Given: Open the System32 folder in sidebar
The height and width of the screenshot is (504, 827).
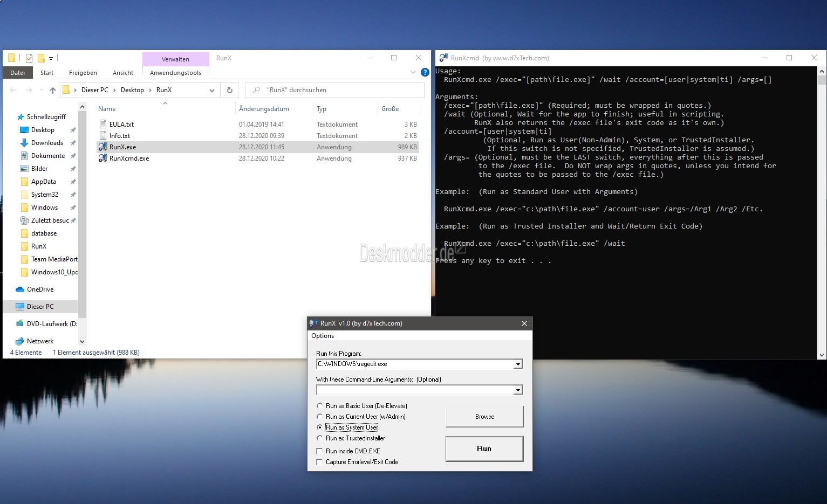Looking at the screenshot, I should click(45, 195).
